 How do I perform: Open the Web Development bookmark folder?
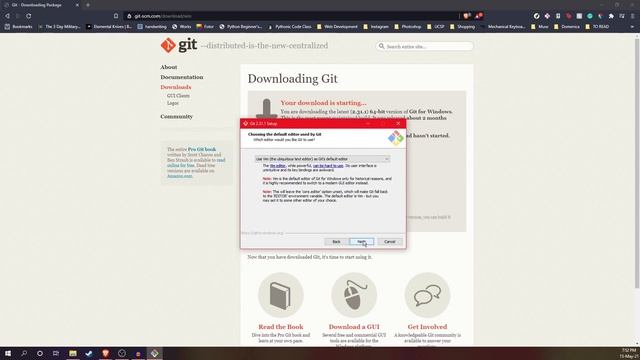(337, 27)
